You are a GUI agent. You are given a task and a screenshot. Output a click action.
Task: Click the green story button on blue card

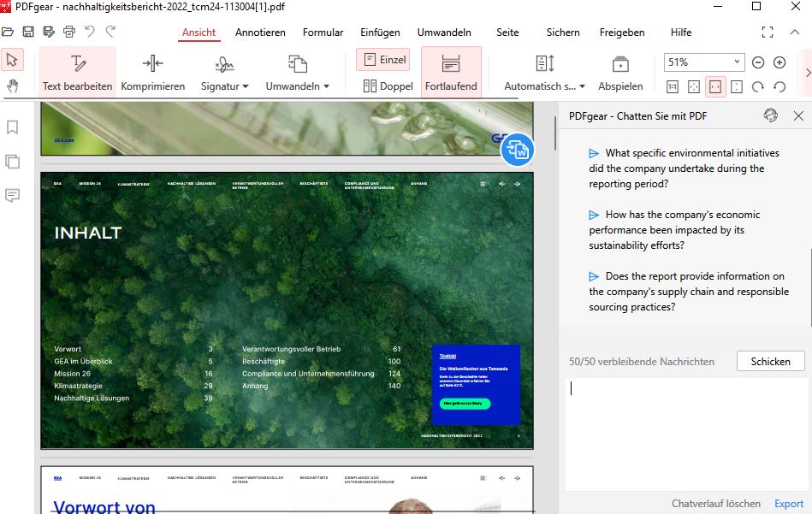pos(465,403)
